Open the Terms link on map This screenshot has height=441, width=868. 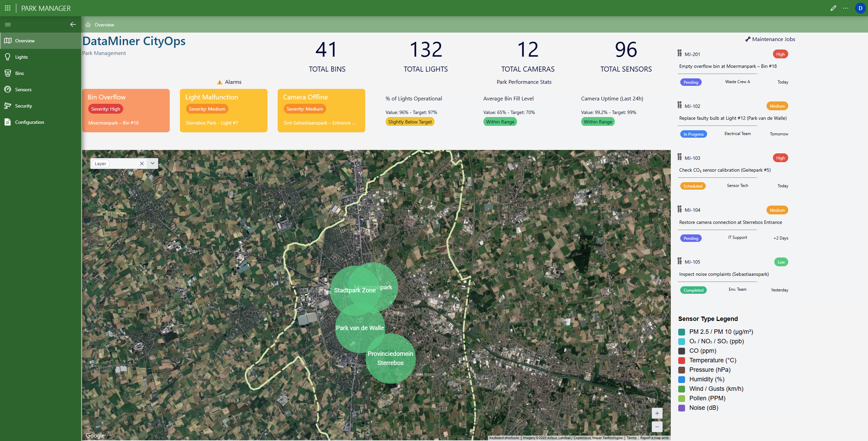631,438
